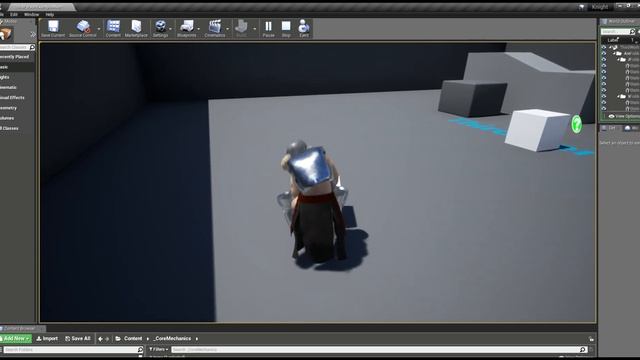Open the Filters dropdown

(x=159, y=350)
